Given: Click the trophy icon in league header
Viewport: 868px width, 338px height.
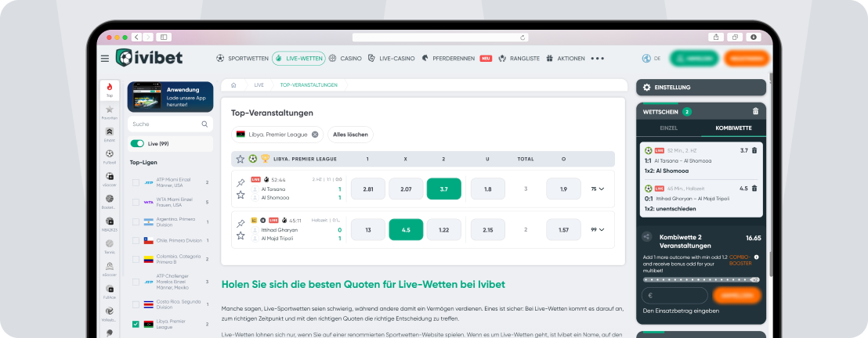Looking at the screenshot, I should 265,159.
